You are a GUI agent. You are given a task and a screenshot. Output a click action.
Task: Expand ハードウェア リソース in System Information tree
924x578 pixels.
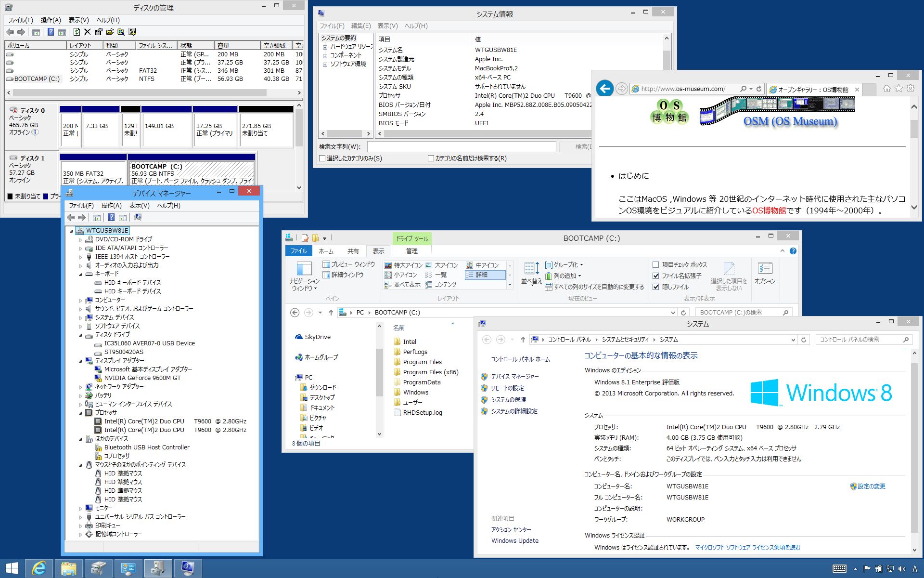(325, 47)
